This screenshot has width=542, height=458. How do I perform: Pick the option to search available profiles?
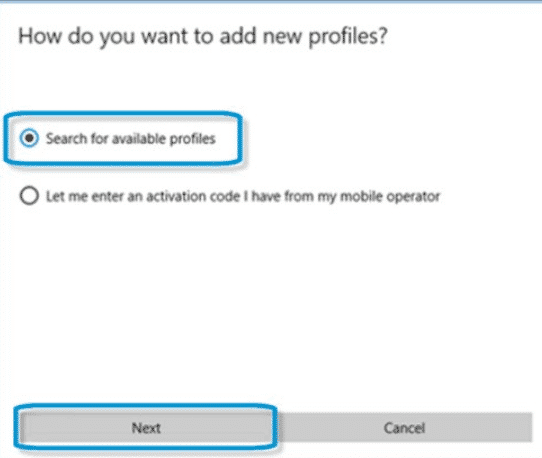point(118,138)
